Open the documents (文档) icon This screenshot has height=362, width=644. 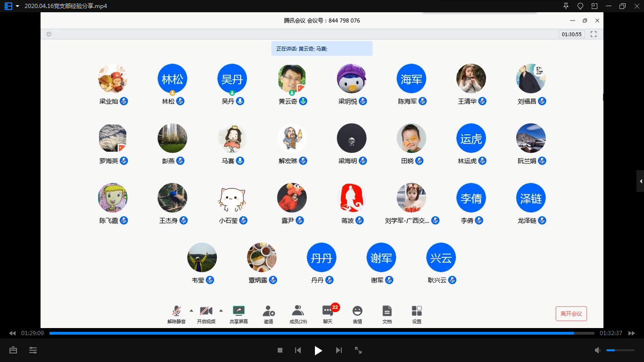pos(387,311)
